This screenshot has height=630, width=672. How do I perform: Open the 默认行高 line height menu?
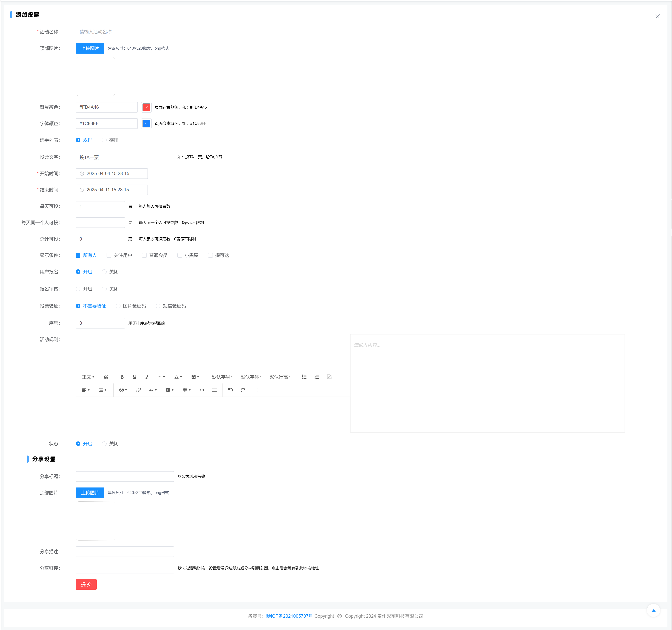[280, 377]
